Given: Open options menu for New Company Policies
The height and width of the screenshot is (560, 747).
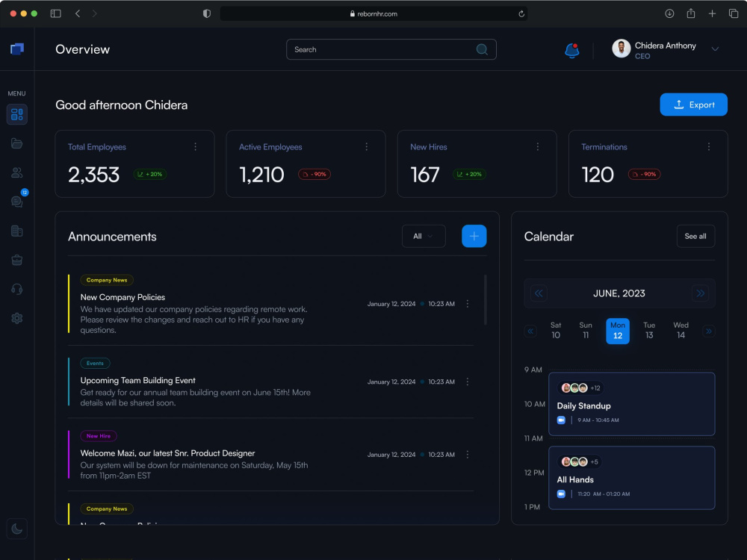Looking at the screenshot, I should [x=468, y=304].
